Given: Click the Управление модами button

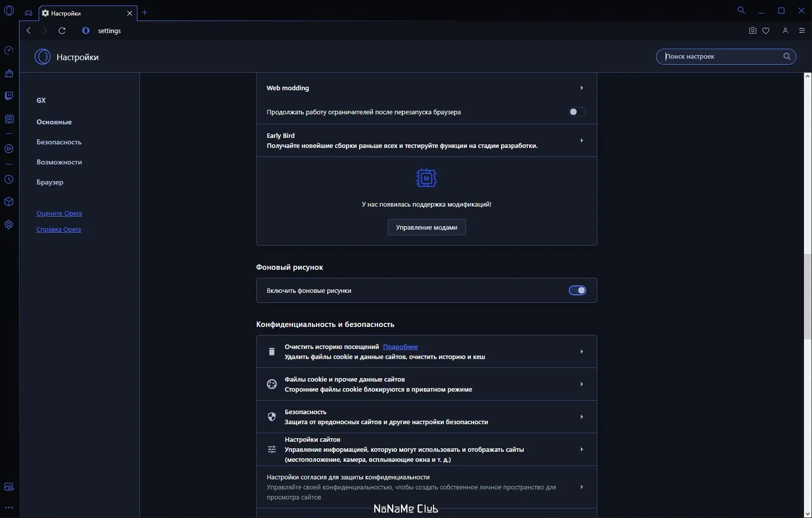Looking at the screenshot, I should [x=427, y=227].
